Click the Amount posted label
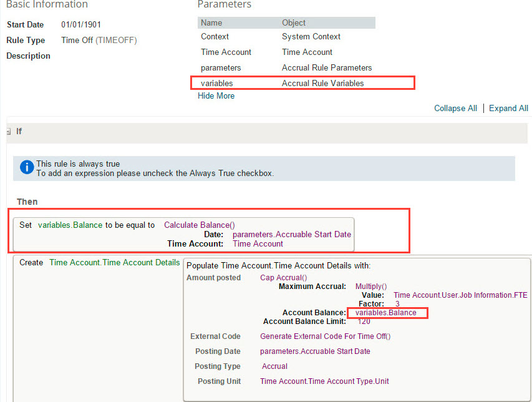This screenshot has width=532, height=402. pyautogui.click(x=214, y=277)
